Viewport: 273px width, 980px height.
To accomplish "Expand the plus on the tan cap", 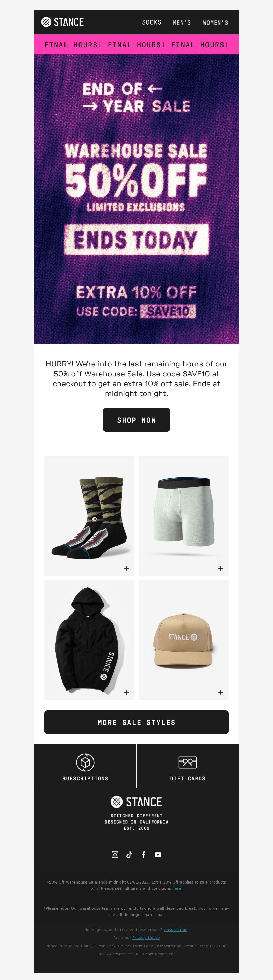I will (x=221, y=692).
